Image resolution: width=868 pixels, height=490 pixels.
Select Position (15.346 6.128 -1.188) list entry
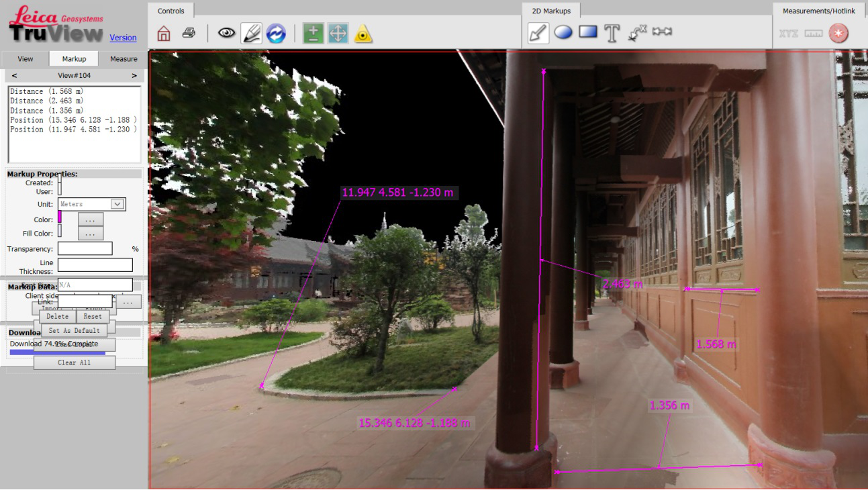(74, 120)
